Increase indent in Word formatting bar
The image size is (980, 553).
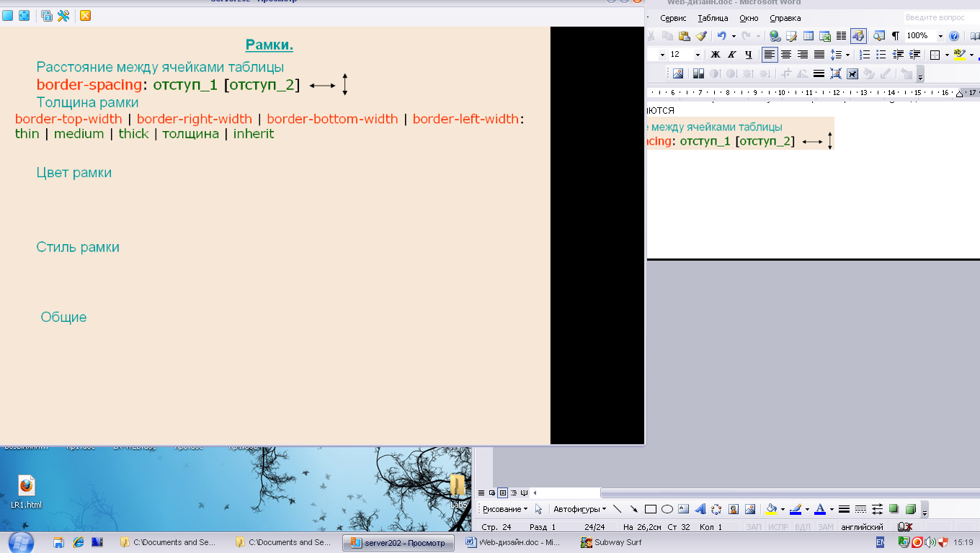click(x=914, y=54)
